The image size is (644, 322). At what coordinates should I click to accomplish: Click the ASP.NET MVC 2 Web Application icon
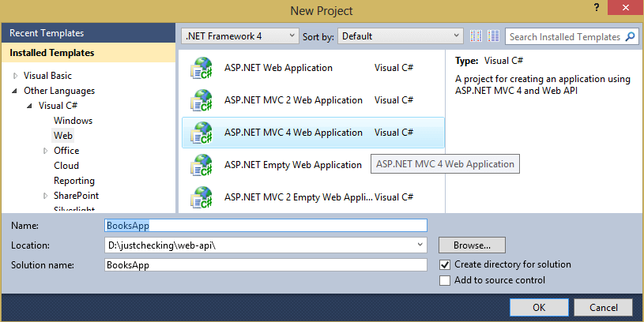201,101
